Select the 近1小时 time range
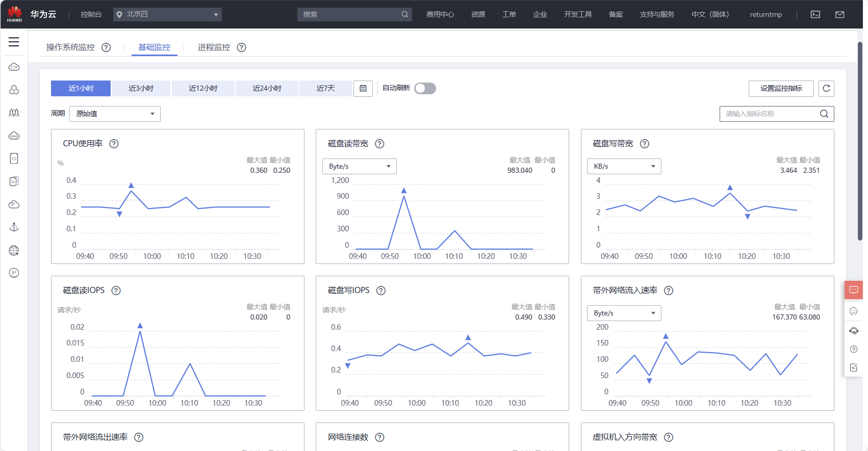The height and width of the screenshot is (451, 868). [x=81, y=88]
